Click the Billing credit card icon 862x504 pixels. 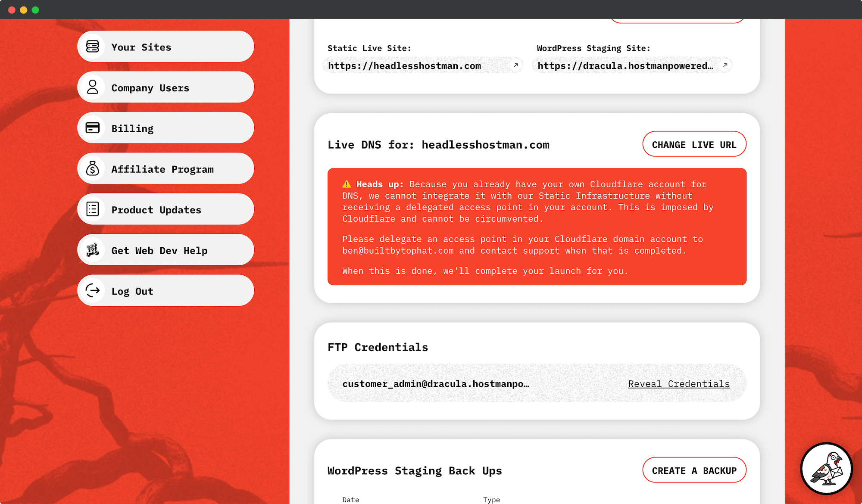[92, 128]
